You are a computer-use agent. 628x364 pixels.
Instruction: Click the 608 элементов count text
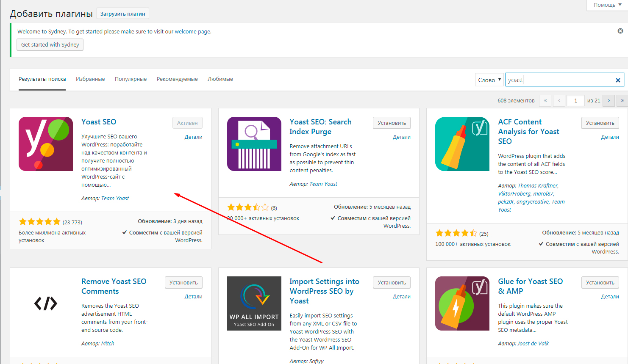(516, 101)
